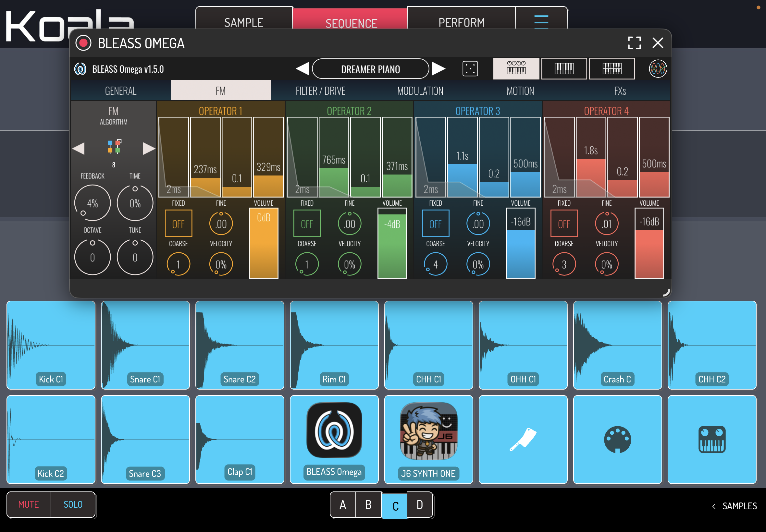This screenshot has width=766, height=532.
Task: Click the record button beside BLEASS OMEGA title
Action: click(83, 43)
